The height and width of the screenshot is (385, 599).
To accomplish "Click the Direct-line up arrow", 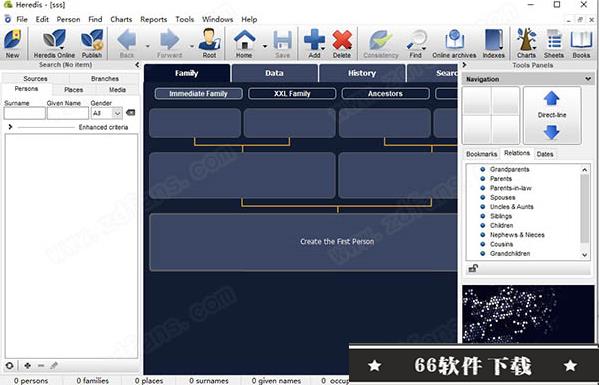I will [x=551, y=99].
